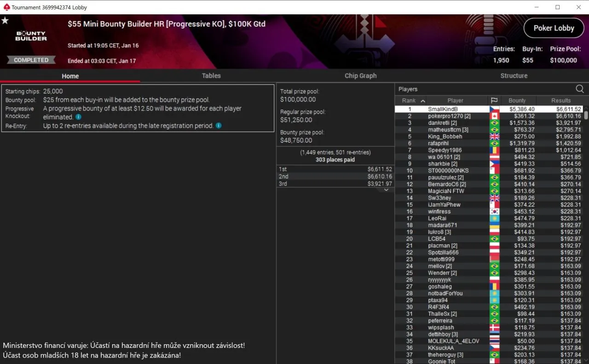Image resolution: width=589 pixels, height=364 pixels.
Task: Sort players by country flag column
Action: [494, 100]
